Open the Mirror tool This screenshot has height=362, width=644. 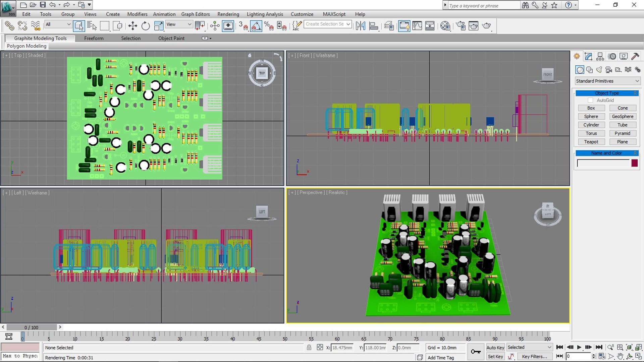tap(361, 26)
